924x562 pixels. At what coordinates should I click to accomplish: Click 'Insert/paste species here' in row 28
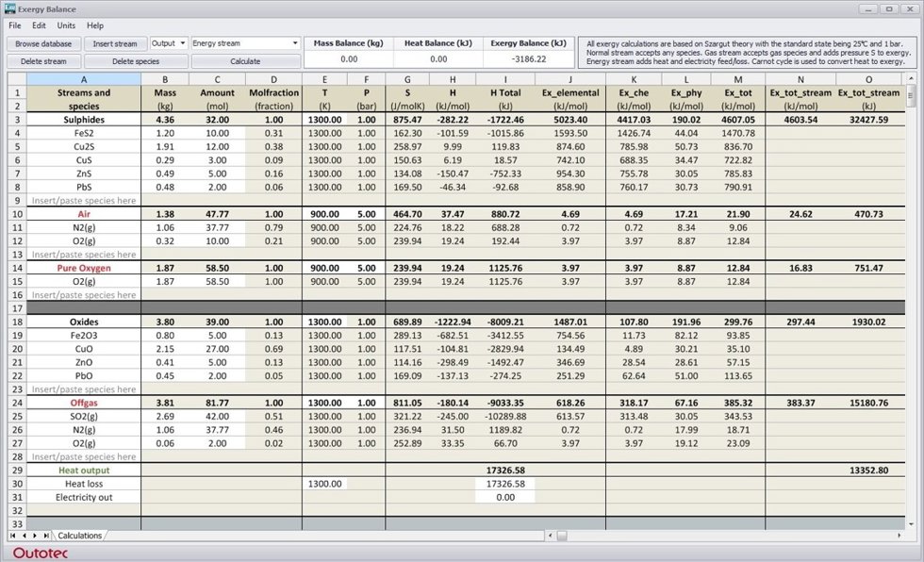tap(84, 456)
